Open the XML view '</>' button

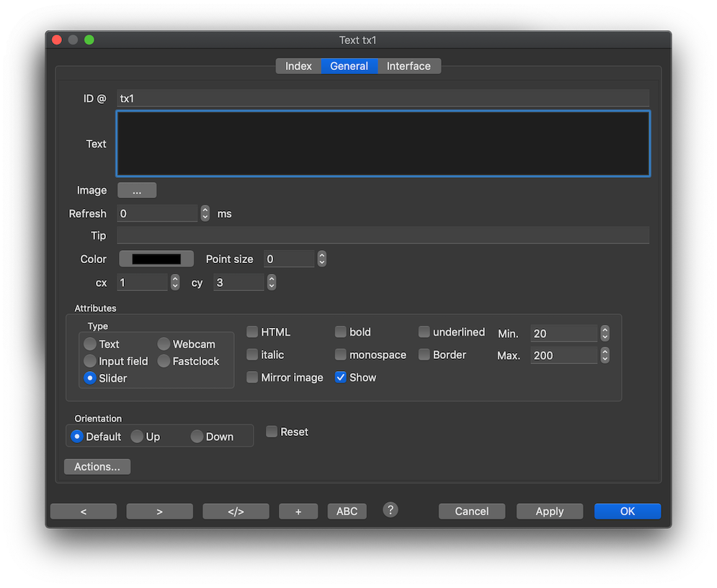point(236,511)
